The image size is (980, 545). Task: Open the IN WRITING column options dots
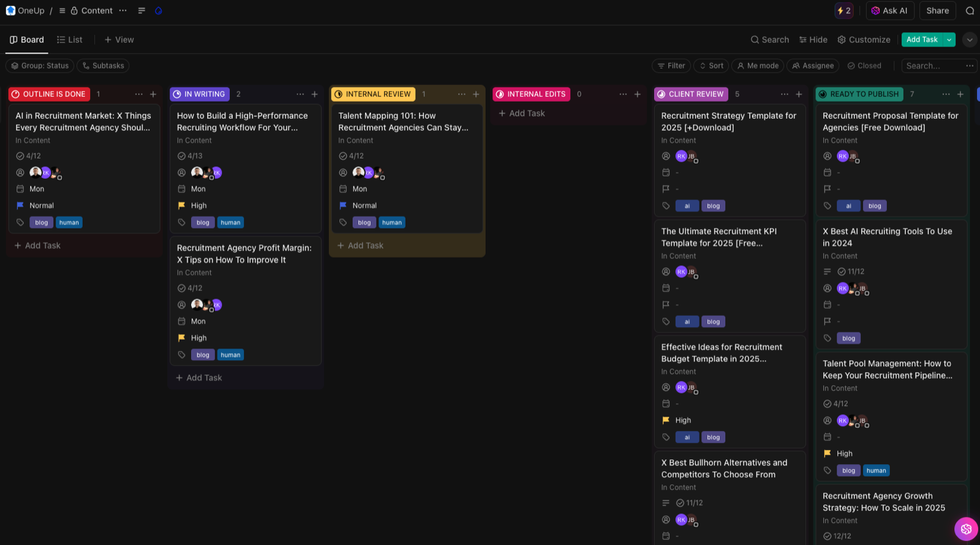pyautogui.click(x=300, y=94)
